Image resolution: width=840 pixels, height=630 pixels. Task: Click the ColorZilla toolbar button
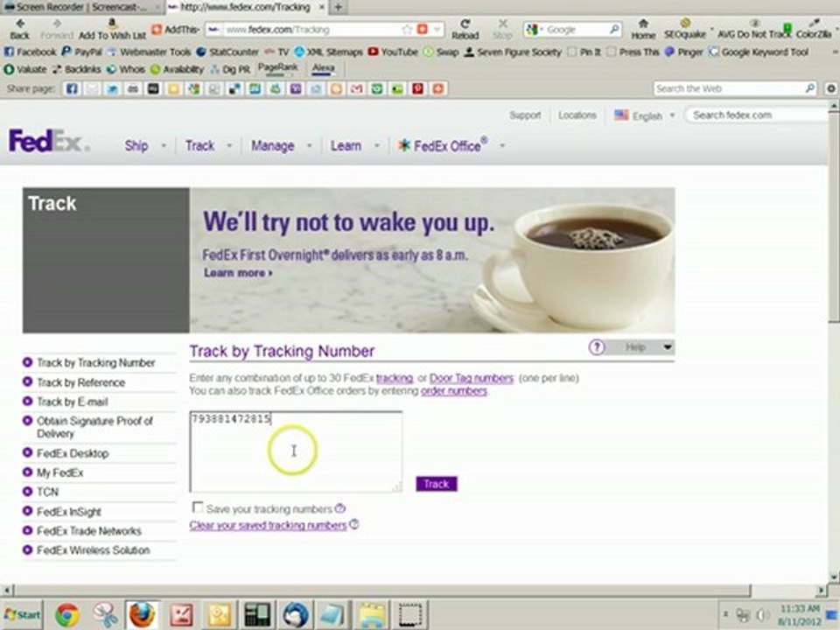tap(813, 29)
